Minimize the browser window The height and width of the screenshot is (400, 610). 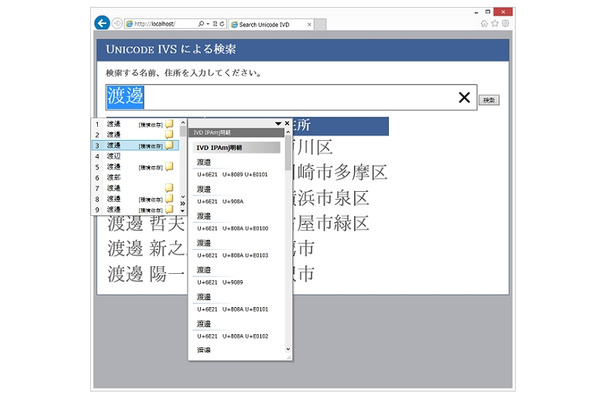[x=476, y=12]
